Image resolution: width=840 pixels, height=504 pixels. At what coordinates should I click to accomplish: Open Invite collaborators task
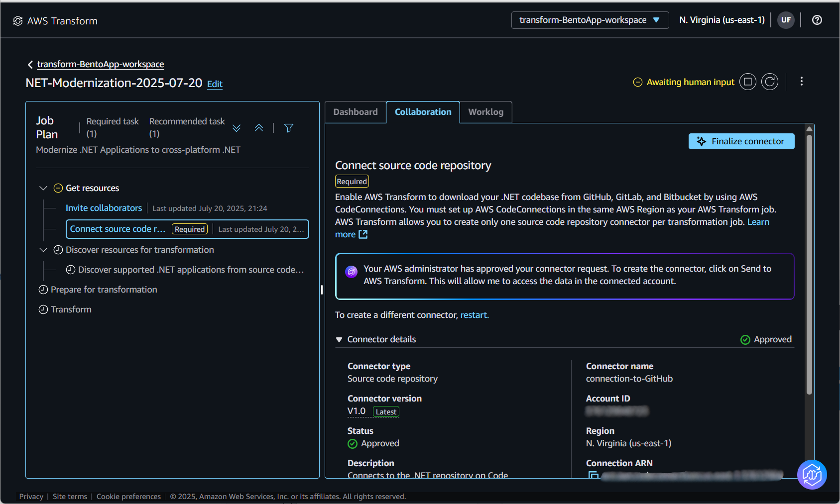(104, 208)
